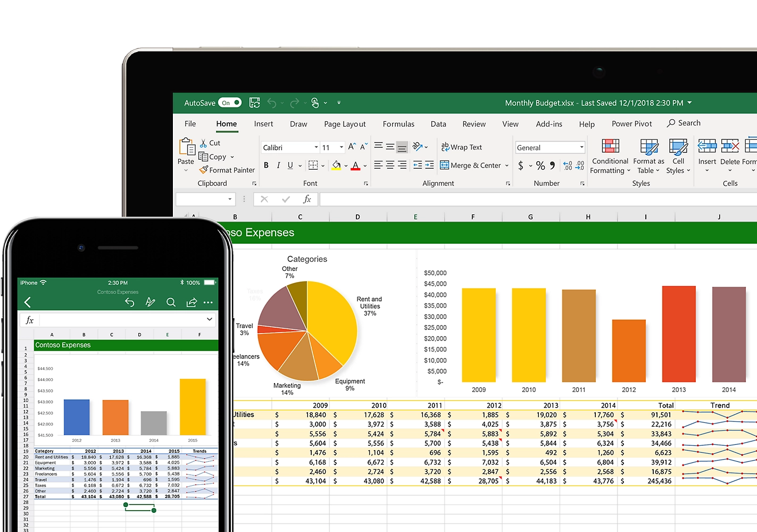Viewport: 757px width, 532px height.
Task: Toggle AutoSave off in the Quick Access Toolbar
Action: point(229,102)
